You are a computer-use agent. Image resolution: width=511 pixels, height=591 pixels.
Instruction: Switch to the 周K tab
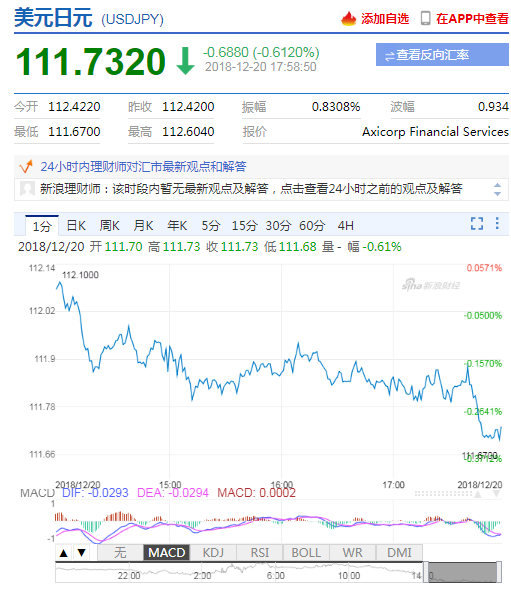pyautogui.click(x=110, y=226)
